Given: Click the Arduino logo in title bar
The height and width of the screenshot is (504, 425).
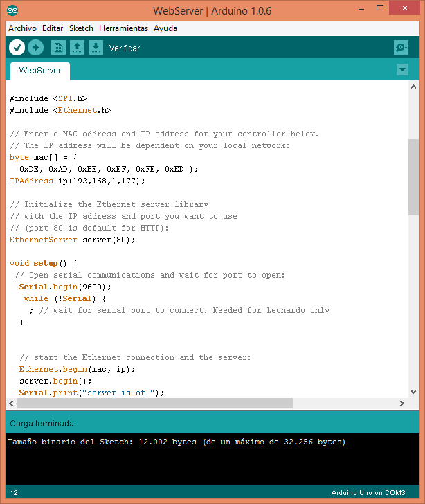Looking at the screenshot, I should point(12,10).
